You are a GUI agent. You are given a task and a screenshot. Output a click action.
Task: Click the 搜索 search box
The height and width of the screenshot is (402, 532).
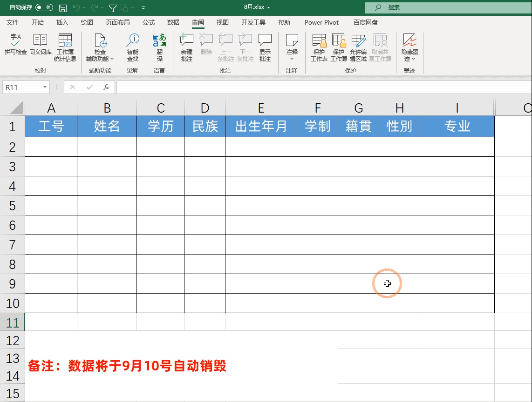click(x=449, y=7)
